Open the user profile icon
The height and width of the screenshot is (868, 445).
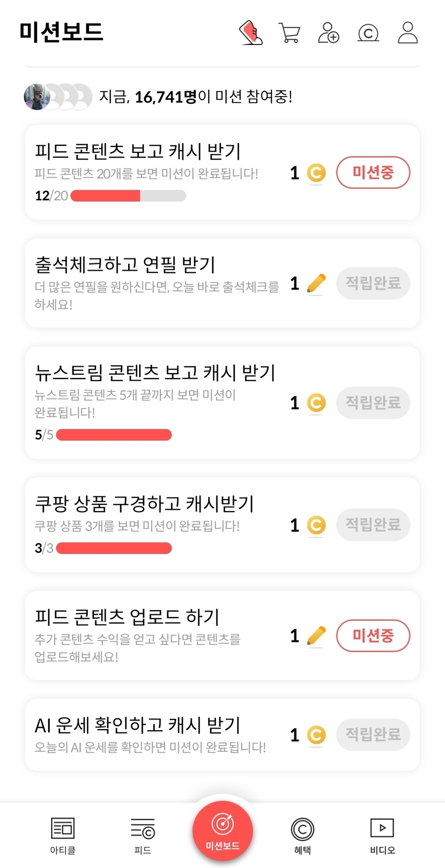coord(407,33)
